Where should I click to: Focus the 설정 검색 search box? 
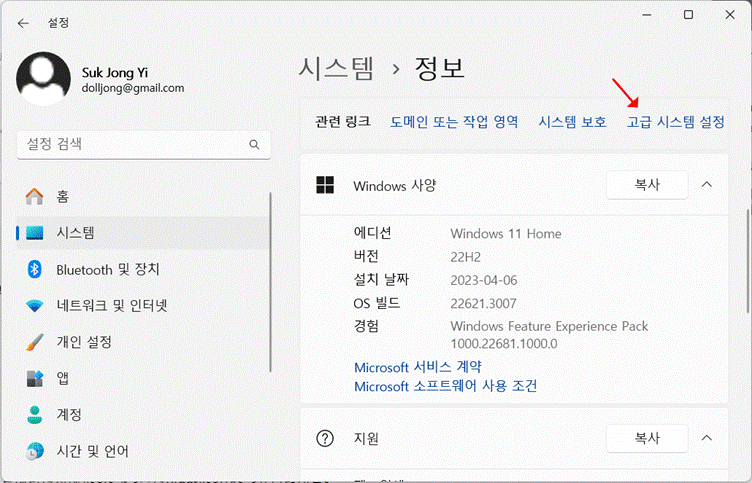pos(143,144)
